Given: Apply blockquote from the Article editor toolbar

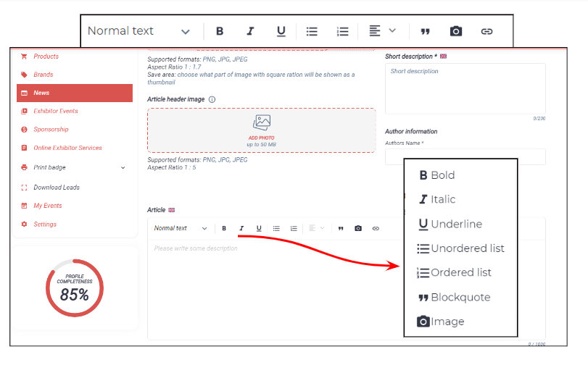Looking at the screenshot, I should click(341, 228).
